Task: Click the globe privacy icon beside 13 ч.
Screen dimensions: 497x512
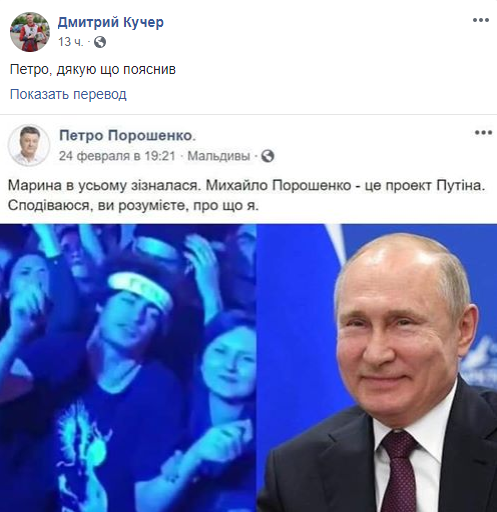Action: pos(100,42)
